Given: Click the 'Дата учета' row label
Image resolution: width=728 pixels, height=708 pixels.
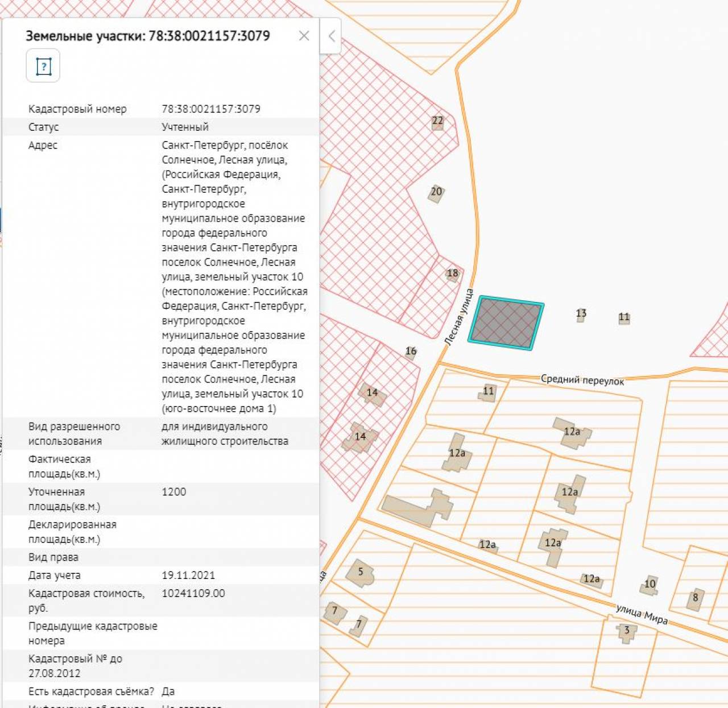Looking at the screenshot, I should (55, 575).
